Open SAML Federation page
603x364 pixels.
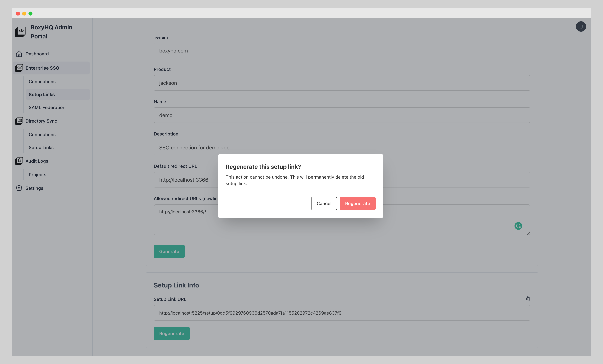[x=47, y=107]
